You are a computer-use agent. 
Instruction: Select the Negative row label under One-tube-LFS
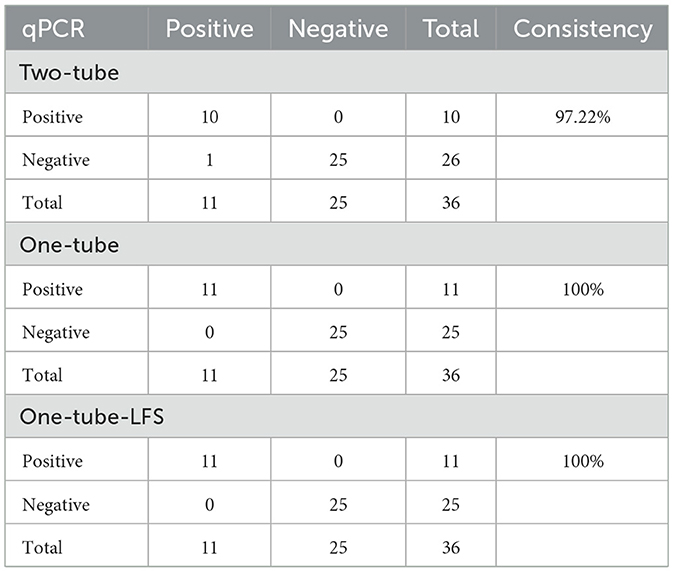[55, 505]
